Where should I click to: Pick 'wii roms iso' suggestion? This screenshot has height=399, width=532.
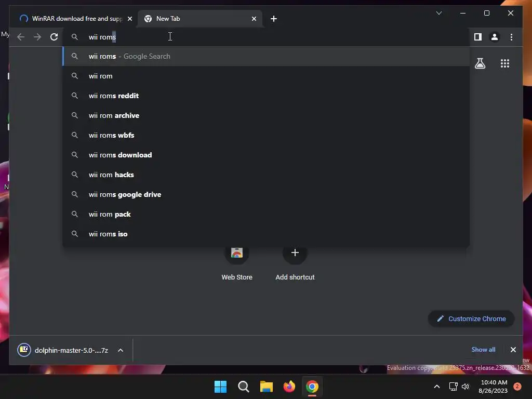(267, 234)
